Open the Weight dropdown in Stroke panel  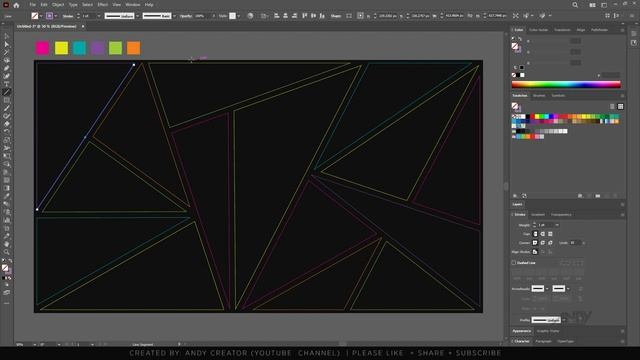coord(557,225)
